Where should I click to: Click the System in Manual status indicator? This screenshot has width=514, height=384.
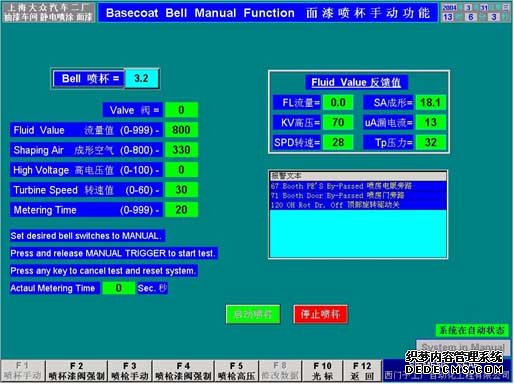pyautogui.click(x=463, y=347)
